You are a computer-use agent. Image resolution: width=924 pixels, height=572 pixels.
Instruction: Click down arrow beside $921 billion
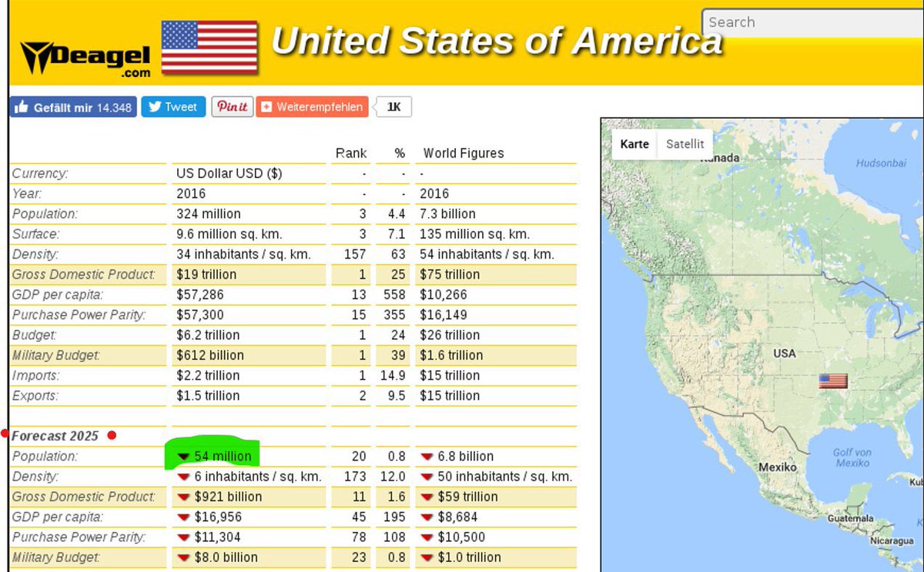click(x=183, y=497)
